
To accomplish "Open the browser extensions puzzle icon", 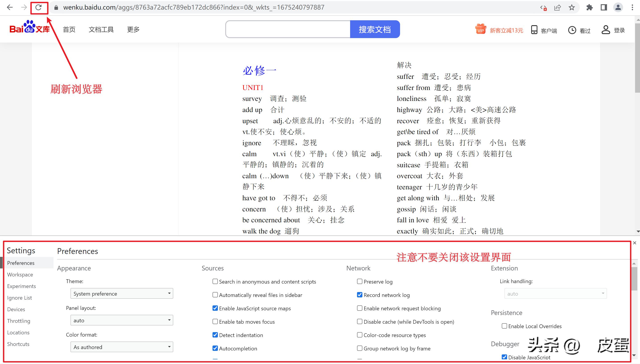I will tap(589, 7).
